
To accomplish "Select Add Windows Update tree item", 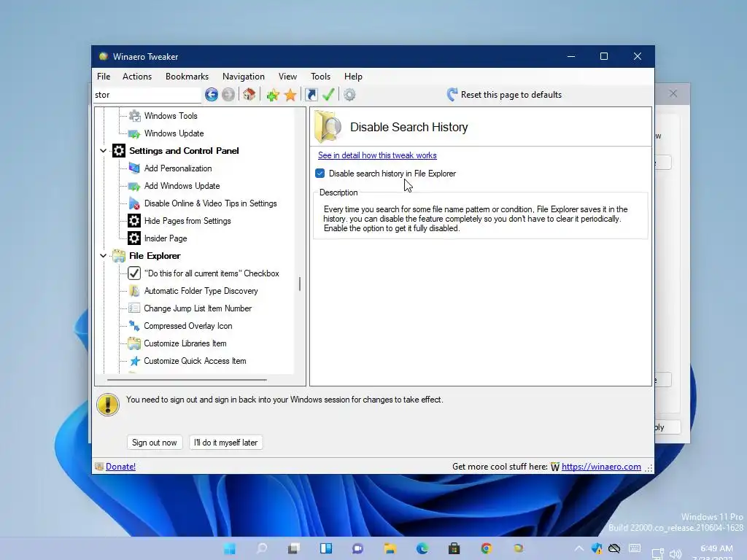I will pyautogui.click(x=182, y=186).
